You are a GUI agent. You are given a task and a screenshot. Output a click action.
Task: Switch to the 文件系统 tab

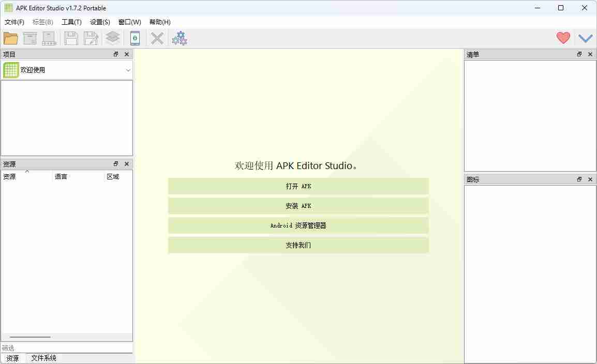43,357
